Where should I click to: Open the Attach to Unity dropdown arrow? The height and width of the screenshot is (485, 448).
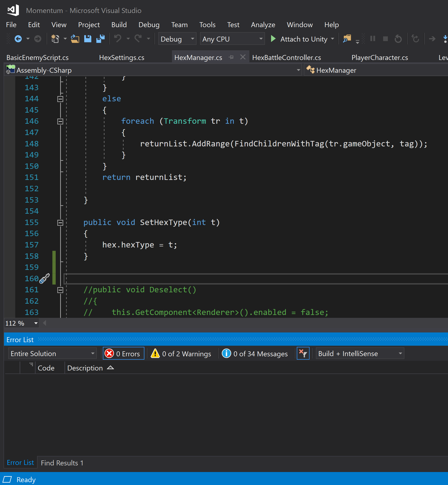click(x=332, y=39)
